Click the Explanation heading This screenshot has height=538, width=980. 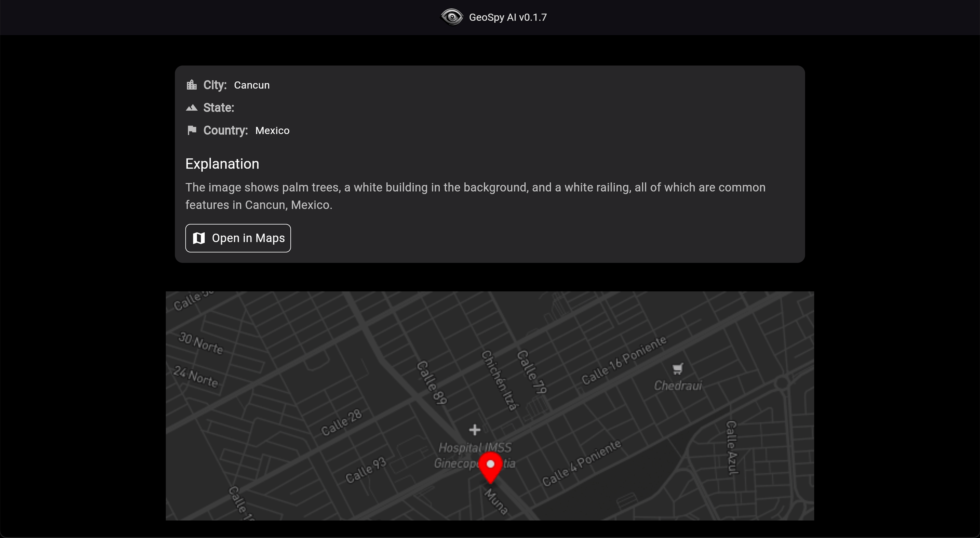click(x=222, y=164)
